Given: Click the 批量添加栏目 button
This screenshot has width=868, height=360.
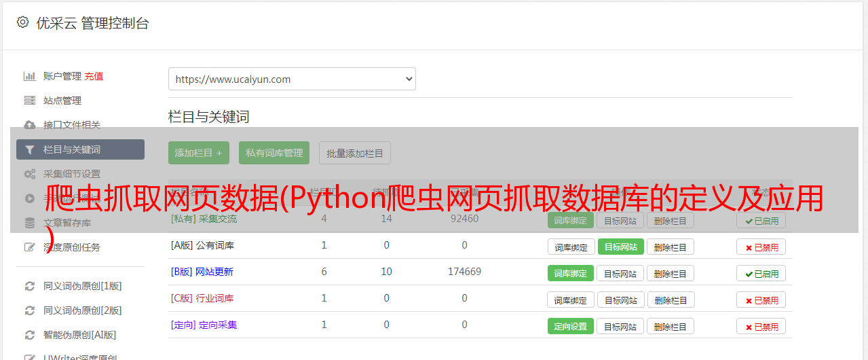Looking at the screenshot, I should click(355, 153).
